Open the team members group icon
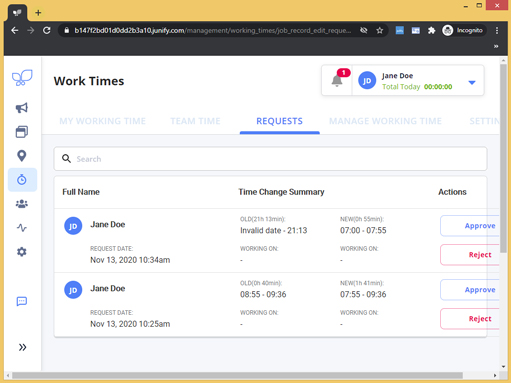The image size is (511, 383). 22,204
